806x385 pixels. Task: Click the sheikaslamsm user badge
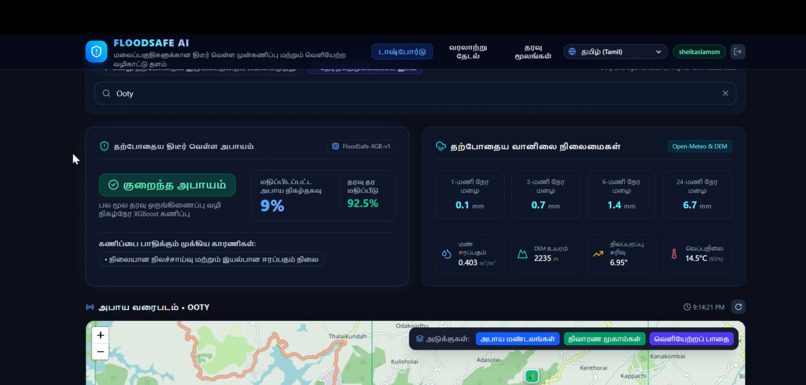(x=699, y=51)
